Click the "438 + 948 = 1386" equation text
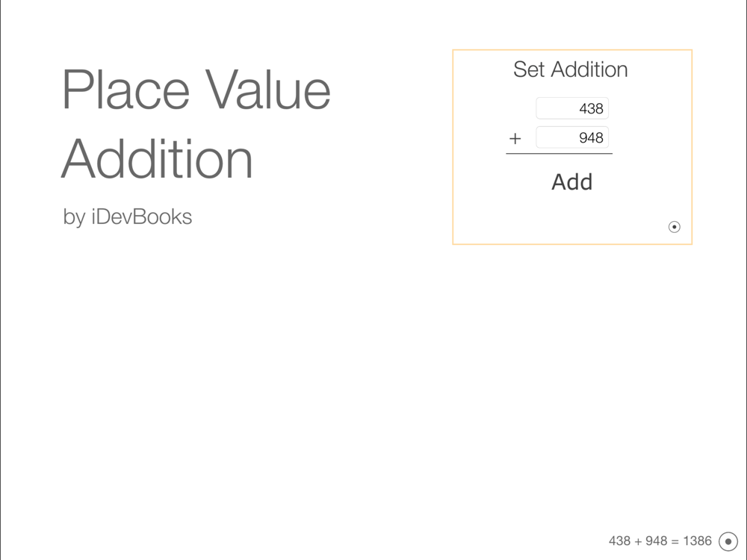The width and height of the screenshot is (747, 560). 660,541
